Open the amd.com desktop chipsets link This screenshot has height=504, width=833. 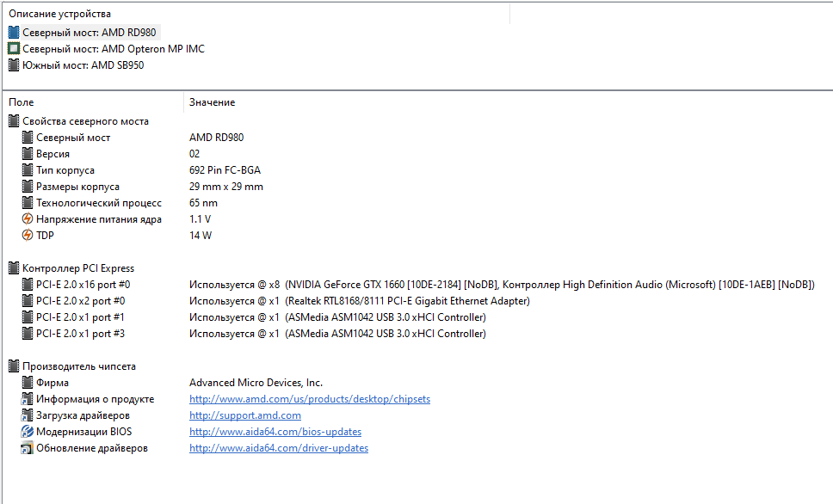coord(310,399)
